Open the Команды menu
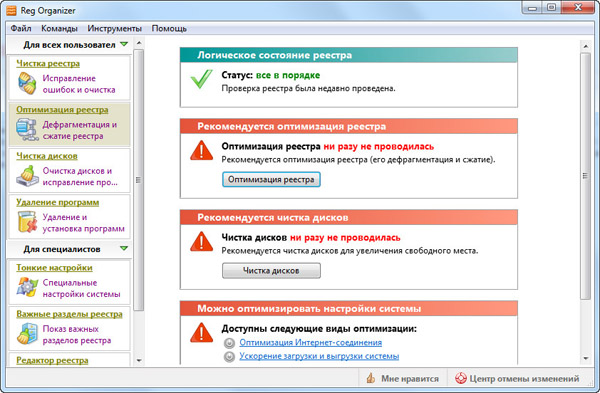The image size is (600, 393). 59,28
